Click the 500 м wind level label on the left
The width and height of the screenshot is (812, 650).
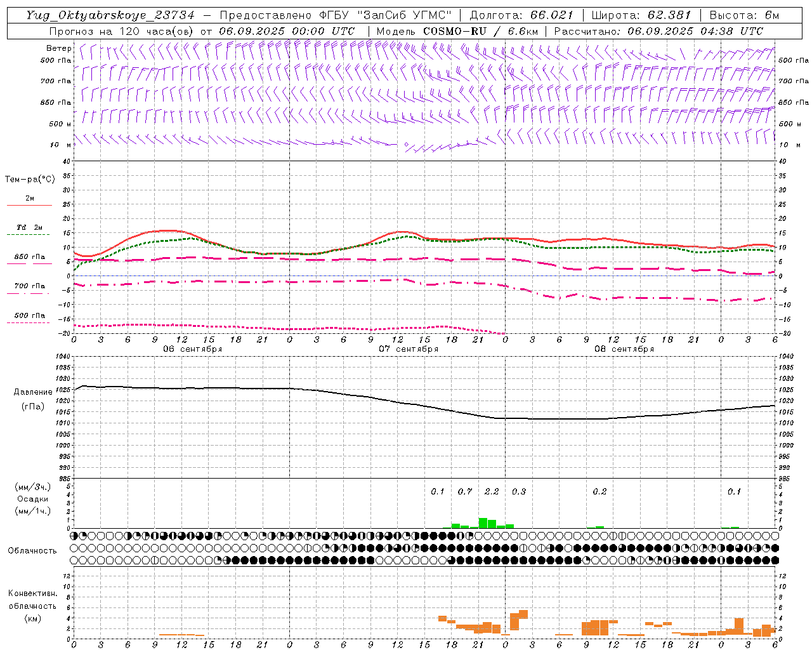[x=60, y=124]
